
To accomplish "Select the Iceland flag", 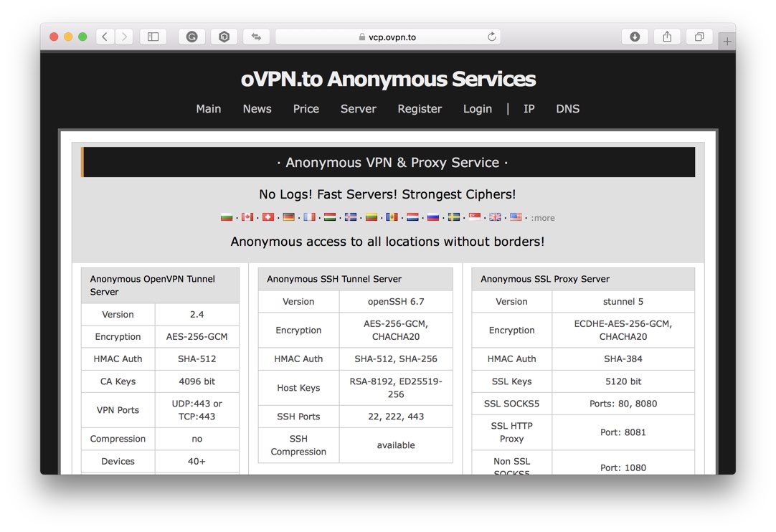I will (351, 217).
